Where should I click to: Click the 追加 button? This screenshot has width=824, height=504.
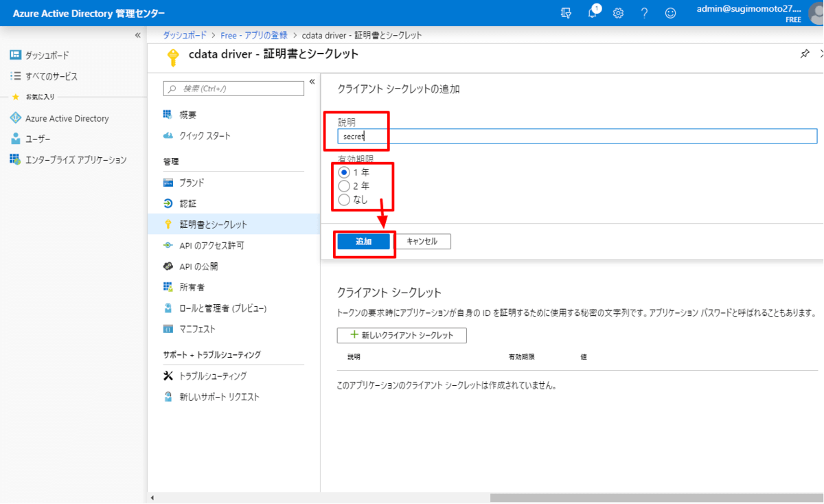[363, 242]
